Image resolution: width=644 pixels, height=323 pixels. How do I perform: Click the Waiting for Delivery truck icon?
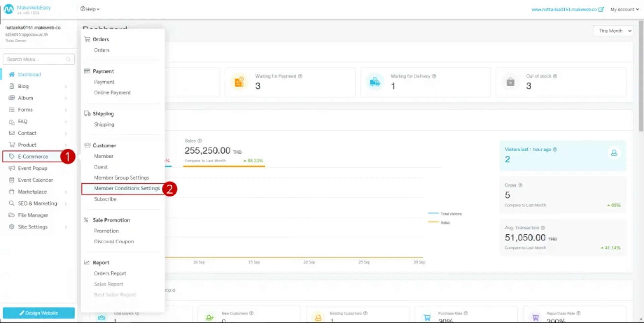tap(374, 82)
